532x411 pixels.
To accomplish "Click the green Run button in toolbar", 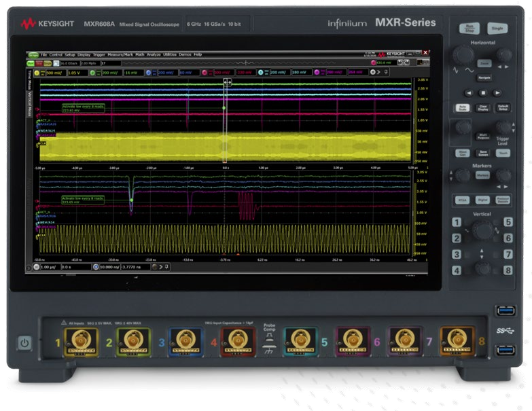I will 31,63.
